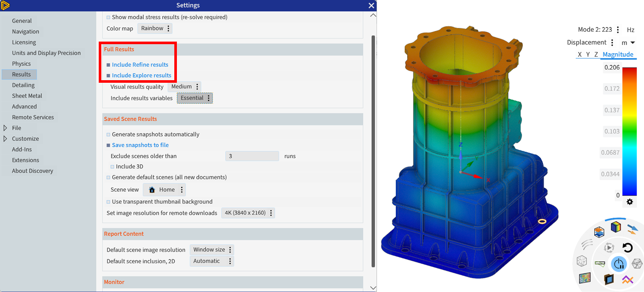The height and width of the screenshot is (292, 644).
Task: Toggle Include Refine results checkbox
Action: pos(108,65)
